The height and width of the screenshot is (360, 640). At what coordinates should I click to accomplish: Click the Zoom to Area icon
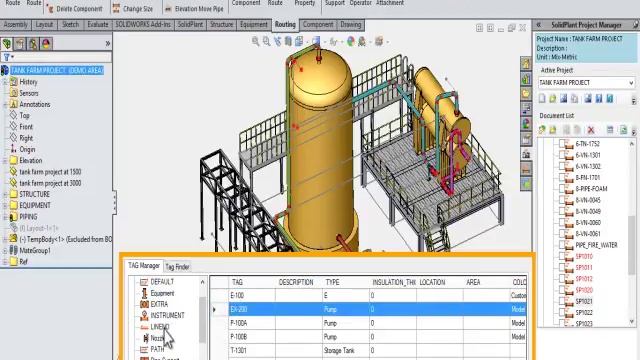click(x=267, y=41)
